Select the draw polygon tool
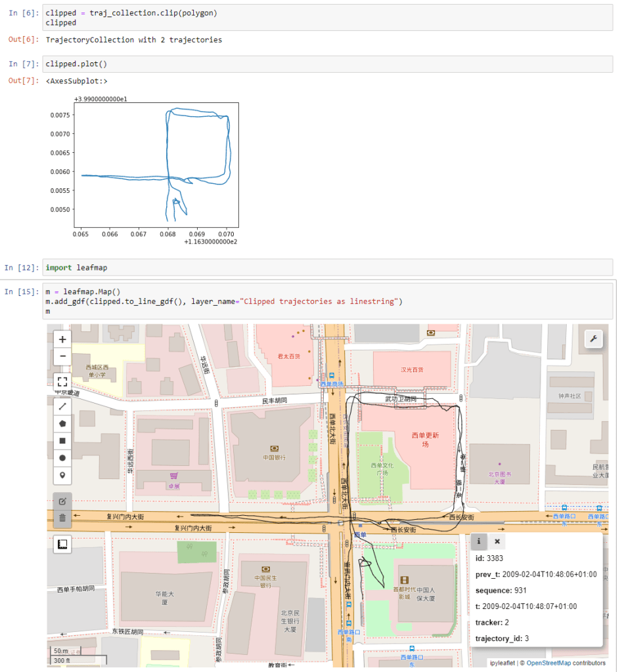Viewport: 620px width, 672px height. (x=62, y=423)
